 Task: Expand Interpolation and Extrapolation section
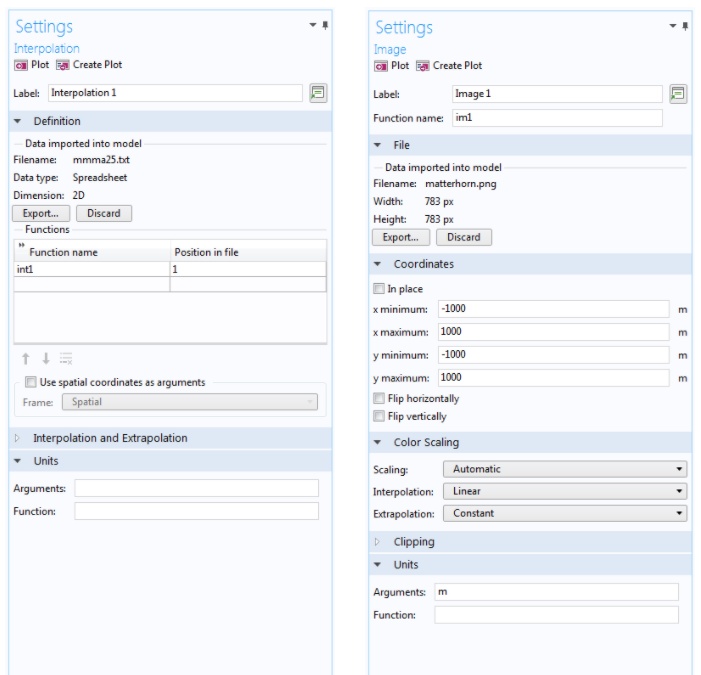coord(17,438)
